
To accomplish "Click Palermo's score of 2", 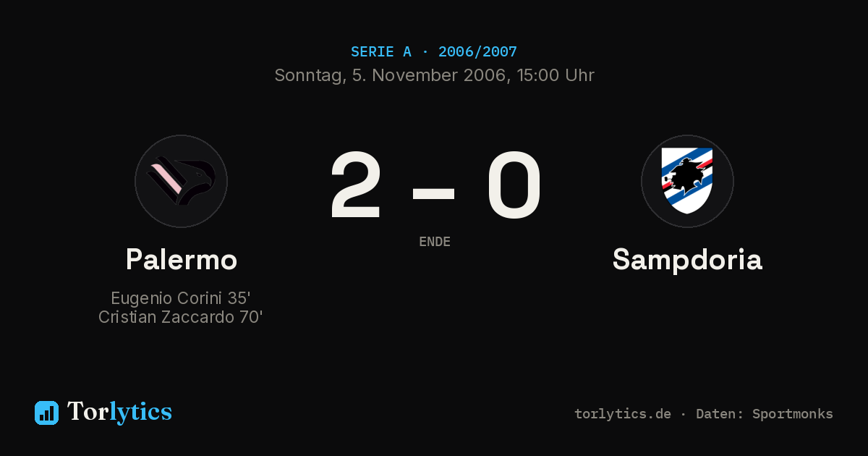I will (x=355, y=185).
